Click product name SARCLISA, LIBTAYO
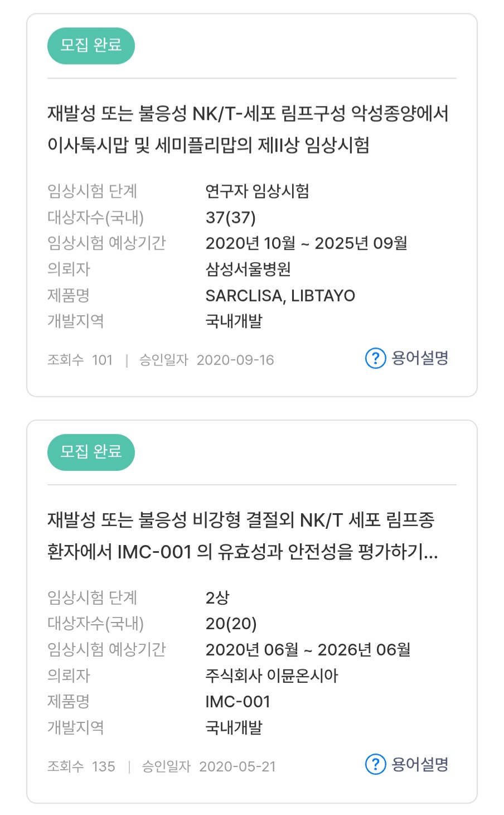This screenshot has width=504, height=815. point(280,296)
